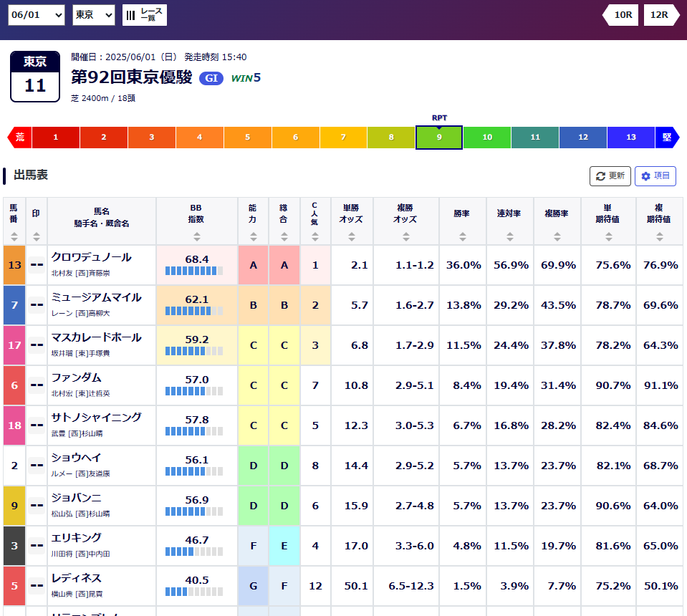Open the レース一覧 race list button
Image resolution: width=687 pixels, height=616 pixels.
[x=145, y=15]
